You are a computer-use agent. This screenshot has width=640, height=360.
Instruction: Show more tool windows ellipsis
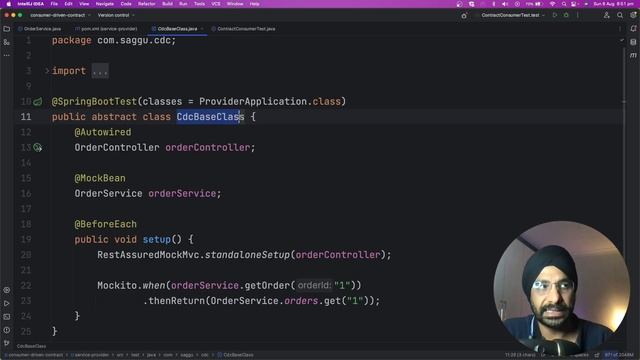7,55
